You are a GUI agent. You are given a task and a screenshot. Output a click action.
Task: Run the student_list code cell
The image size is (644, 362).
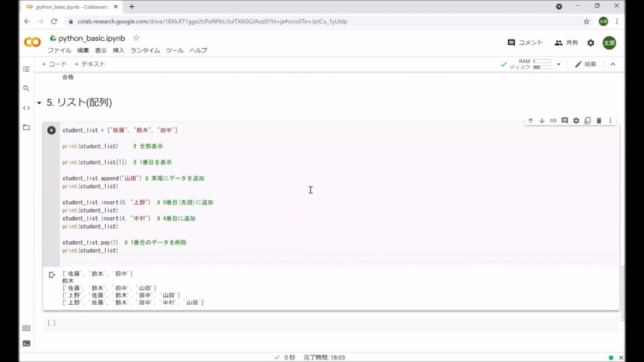52,130
